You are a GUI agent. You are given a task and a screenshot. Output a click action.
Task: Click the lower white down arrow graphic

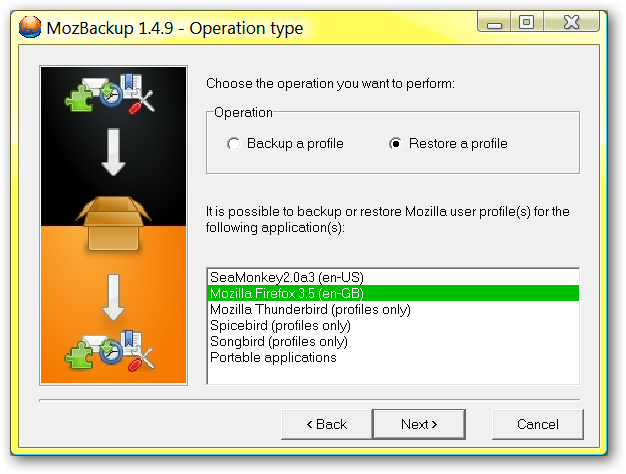(x=113, y=297)
